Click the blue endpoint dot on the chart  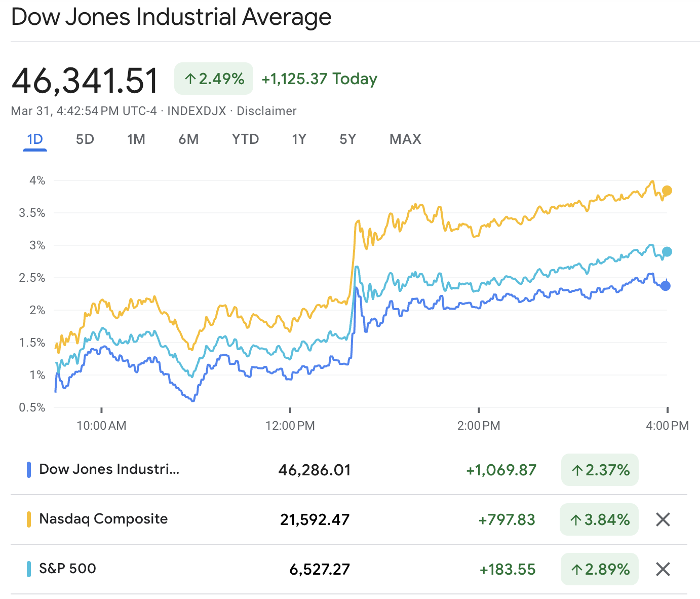pyautogui.click(x=665, y=286)
